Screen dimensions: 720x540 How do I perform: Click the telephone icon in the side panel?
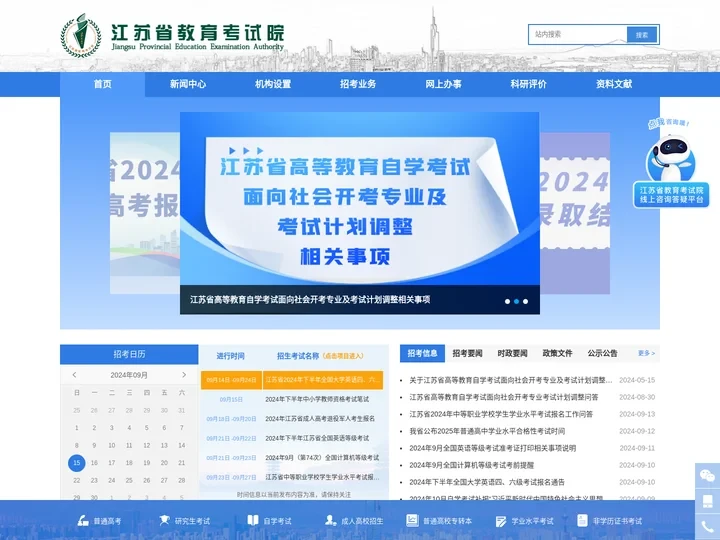point(707,527)
